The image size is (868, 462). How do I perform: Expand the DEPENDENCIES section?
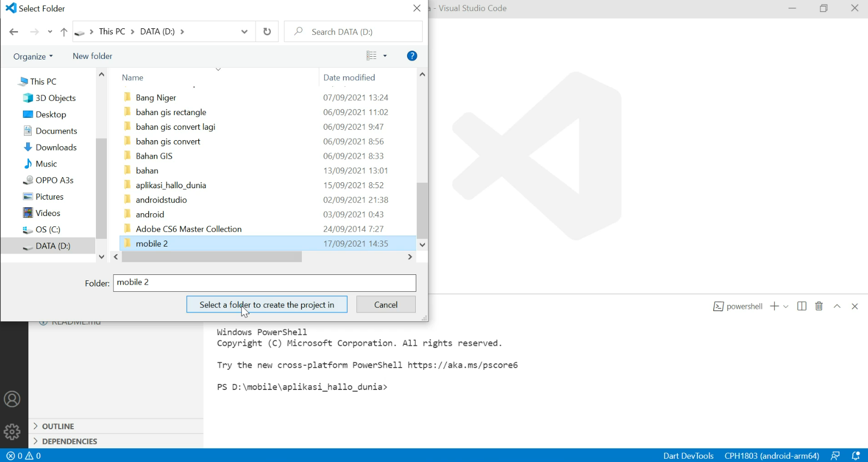(x=116, y=441)
